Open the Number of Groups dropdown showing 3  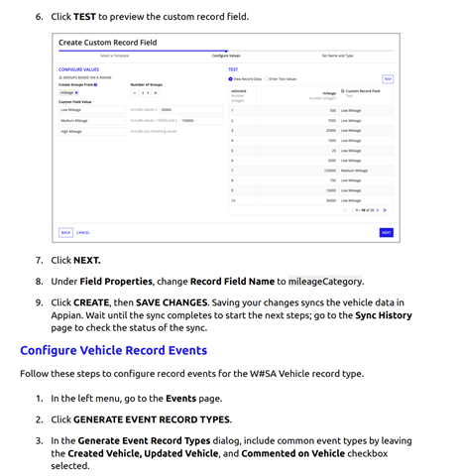[145, 93]
